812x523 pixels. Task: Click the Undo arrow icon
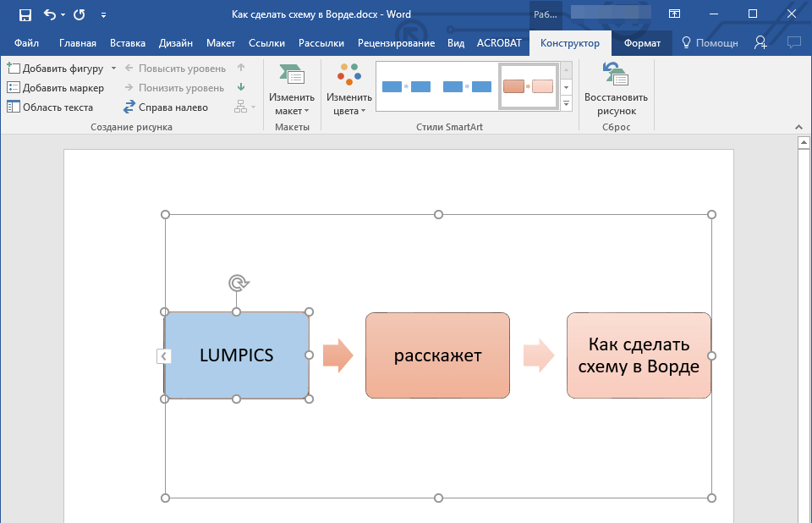coord(50,14)
